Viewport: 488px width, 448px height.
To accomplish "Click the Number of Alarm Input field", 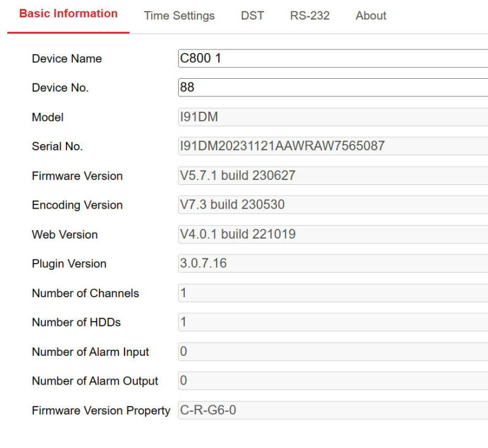I will [333, 352].
